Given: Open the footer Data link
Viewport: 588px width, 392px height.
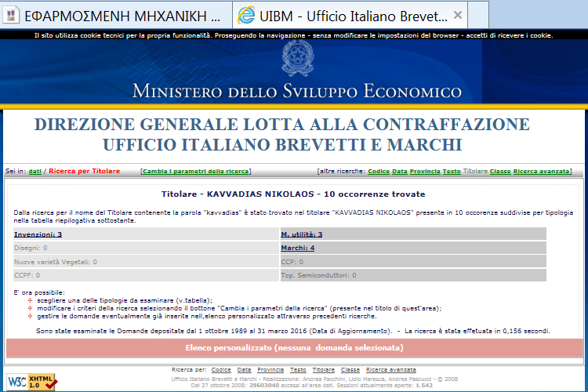Looking at the screenshot, I should [244, 370].
